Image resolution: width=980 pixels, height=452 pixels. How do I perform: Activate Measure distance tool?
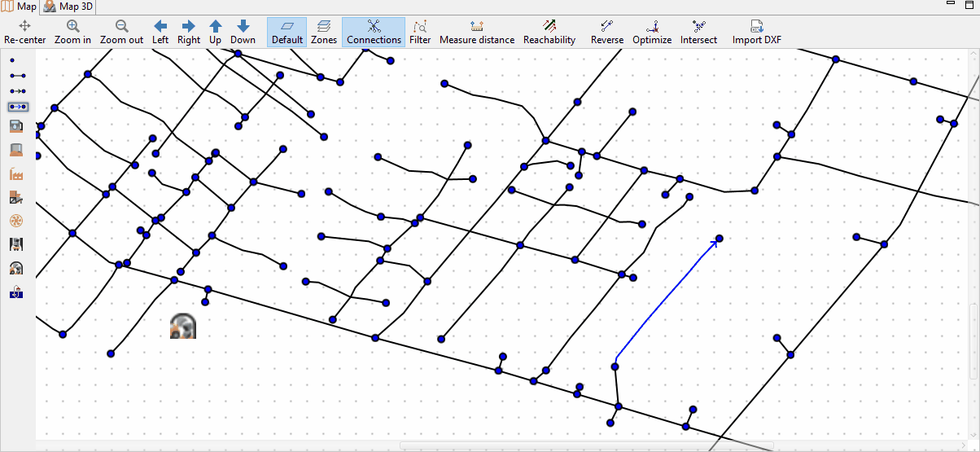pyautogui.click(x=477, y=33)
